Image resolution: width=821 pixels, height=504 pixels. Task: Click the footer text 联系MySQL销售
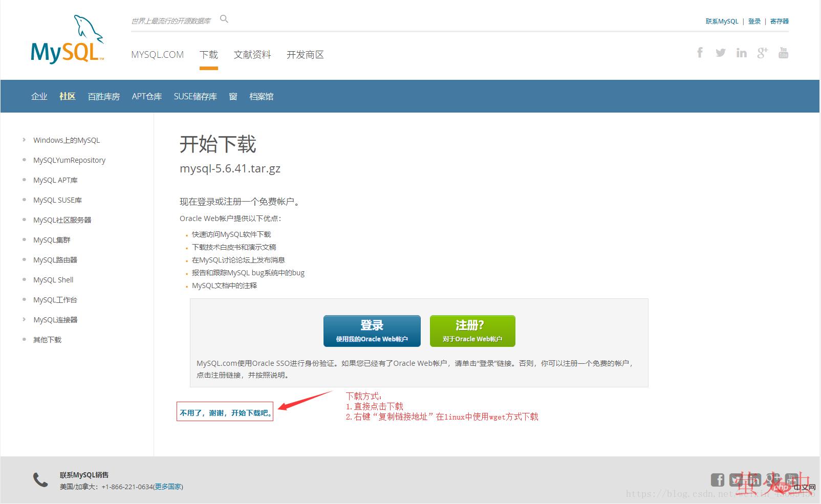84,475
